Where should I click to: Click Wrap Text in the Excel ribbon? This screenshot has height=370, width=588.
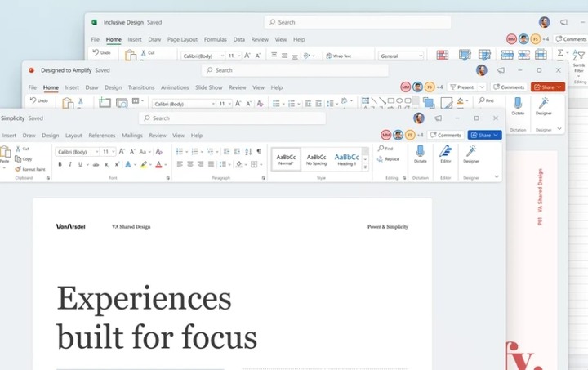(339, 56)
